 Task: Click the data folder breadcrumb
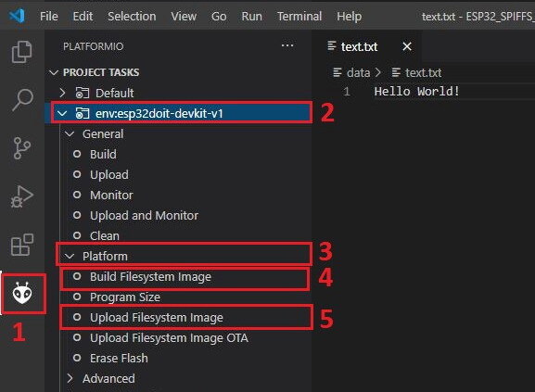tap(358, 72)
